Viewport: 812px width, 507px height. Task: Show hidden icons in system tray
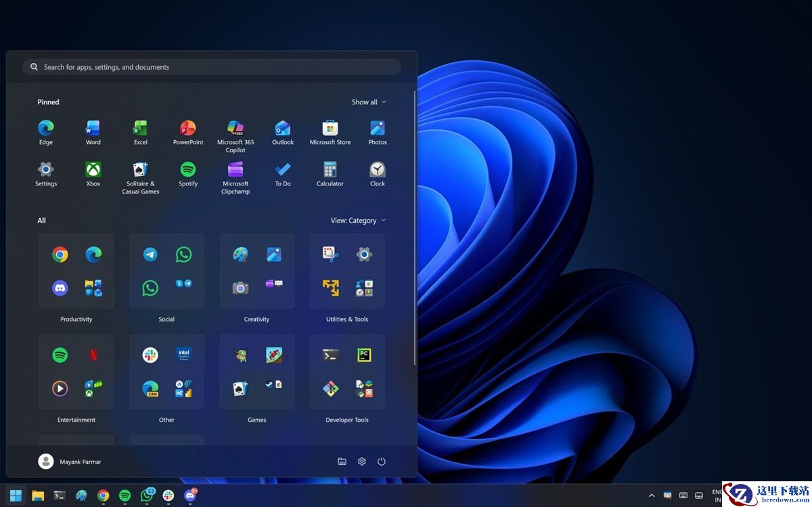652,495
